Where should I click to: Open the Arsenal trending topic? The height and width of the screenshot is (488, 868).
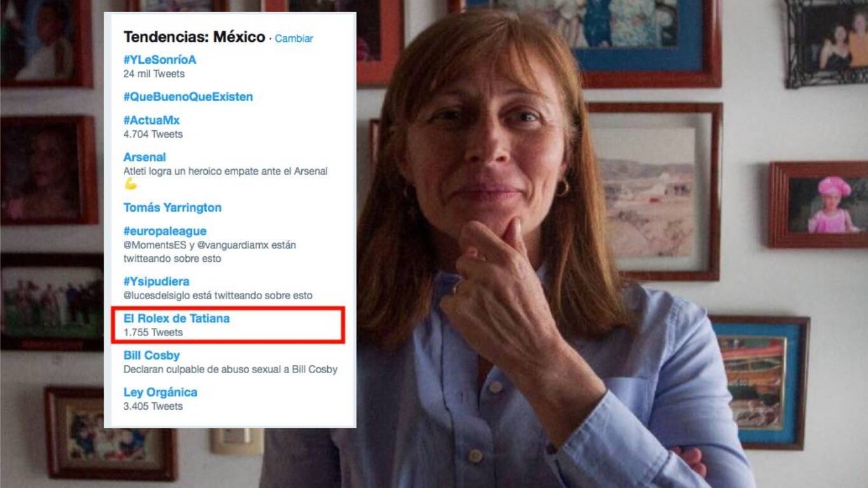(x=144, y=157)
